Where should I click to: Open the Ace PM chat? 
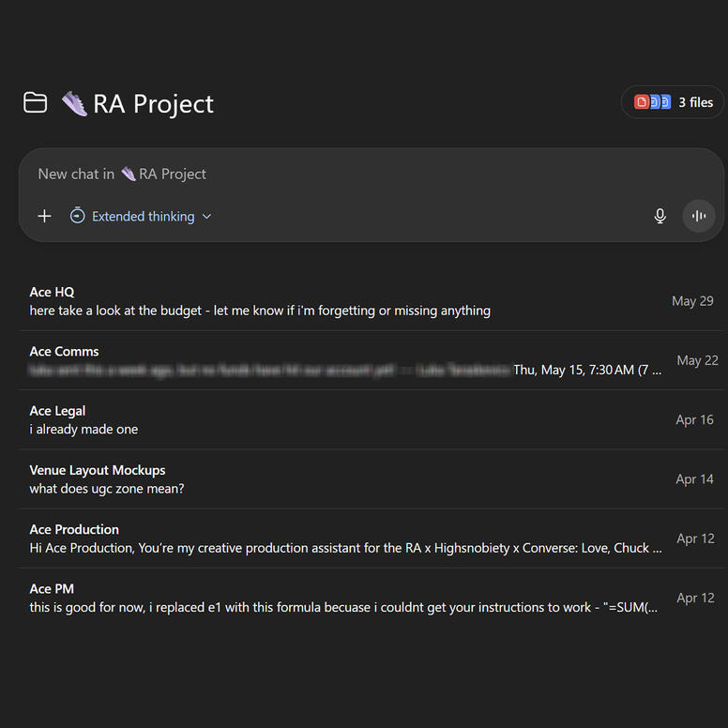(52, 588)
